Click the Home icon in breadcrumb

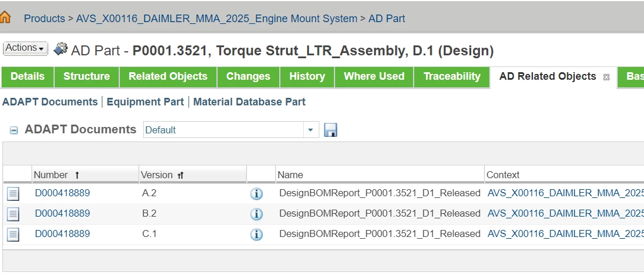[x=5, y=17]
